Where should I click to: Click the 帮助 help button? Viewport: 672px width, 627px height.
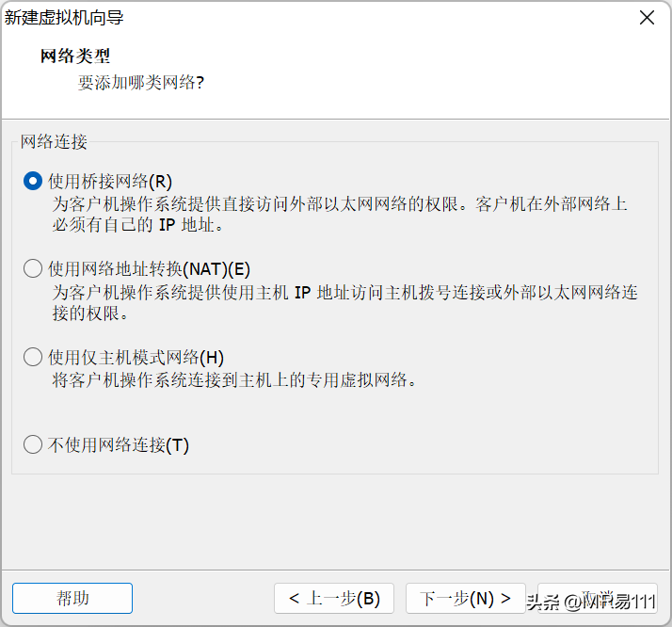coord(72,598)
